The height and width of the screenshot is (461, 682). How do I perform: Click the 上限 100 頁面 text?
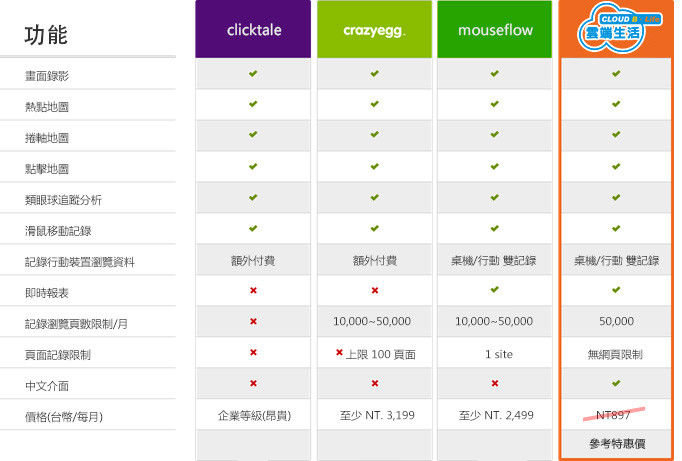coord(381,355)
